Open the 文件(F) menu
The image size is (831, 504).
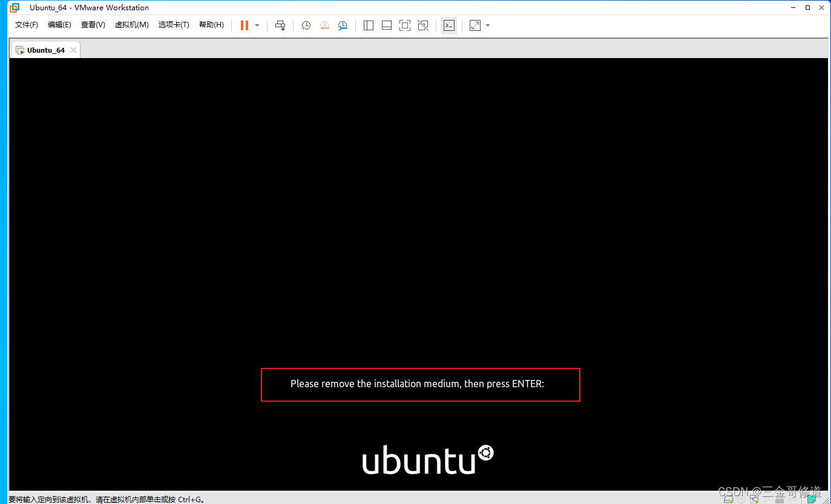26,25
